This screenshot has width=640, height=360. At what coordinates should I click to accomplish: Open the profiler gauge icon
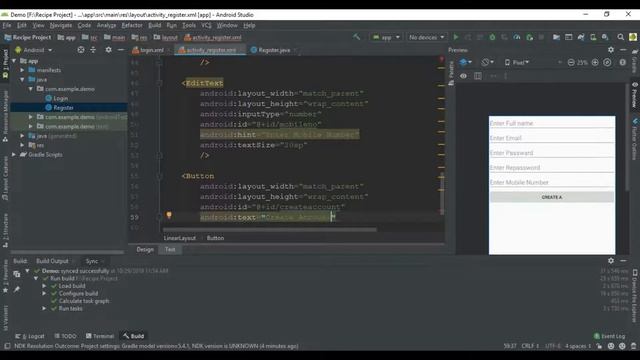[517, 37]
